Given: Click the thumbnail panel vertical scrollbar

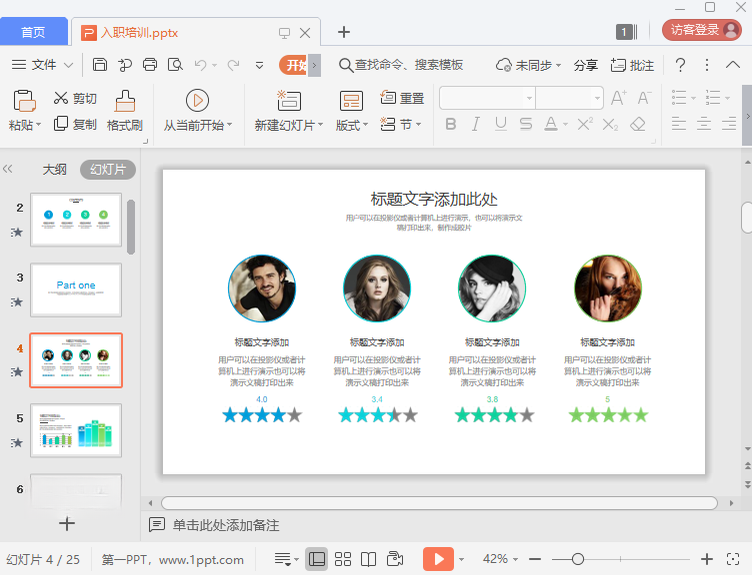Looking at the screenshot, I should [x=131, y=227].
